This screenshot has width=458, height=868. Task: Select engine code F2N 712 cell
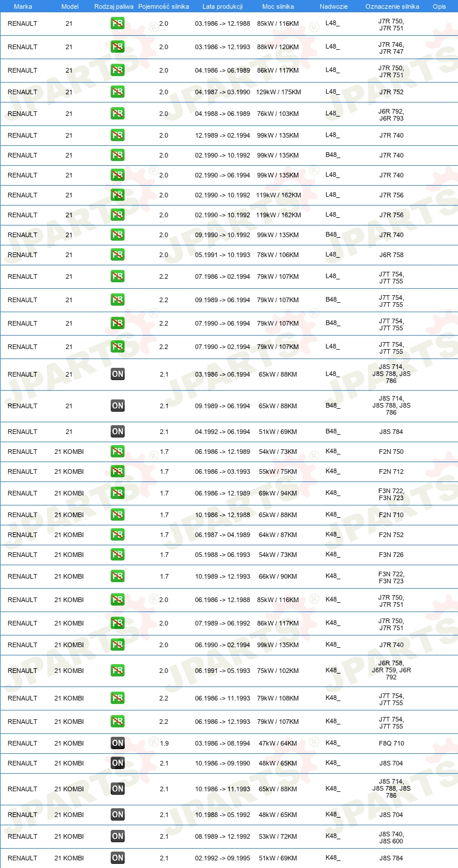(391, 471)
